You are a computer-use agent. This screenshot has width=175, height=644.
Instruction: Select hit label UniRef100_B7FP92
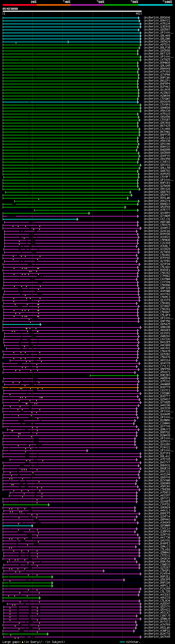157,258
